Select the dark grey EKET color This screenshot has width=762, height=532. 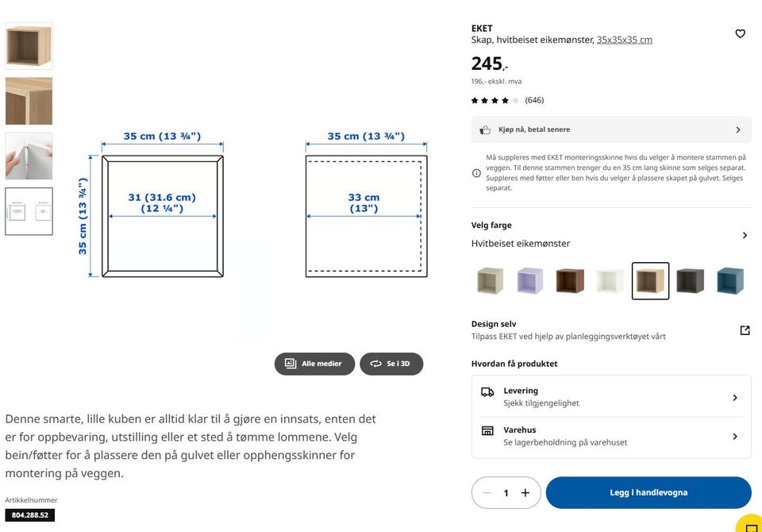pos(690,280)
